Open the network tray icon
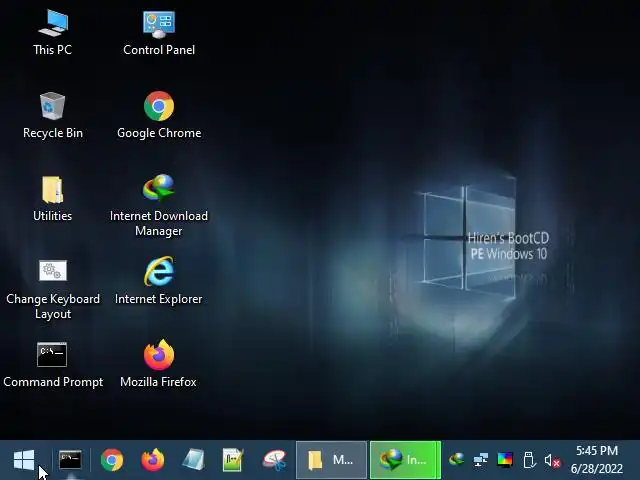This screenshot has width=640, height=480. point(481,460)
